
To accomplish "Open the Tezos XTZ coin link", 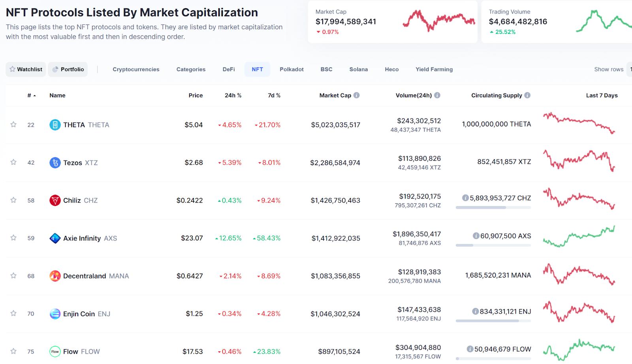I will point(80,163).
